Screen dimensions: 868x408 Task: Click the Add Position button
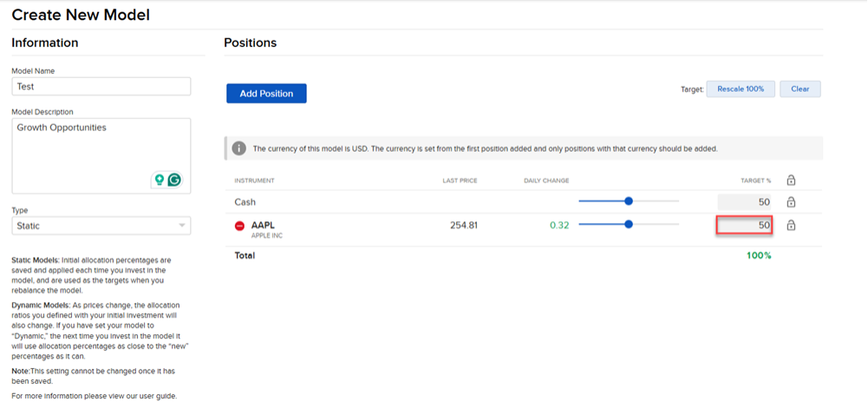click(x=266, y=94)
